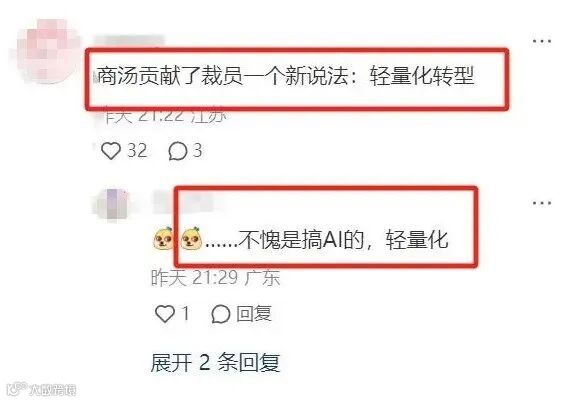Select the reply text 不愧是搞AI的，轻量化

344,240
